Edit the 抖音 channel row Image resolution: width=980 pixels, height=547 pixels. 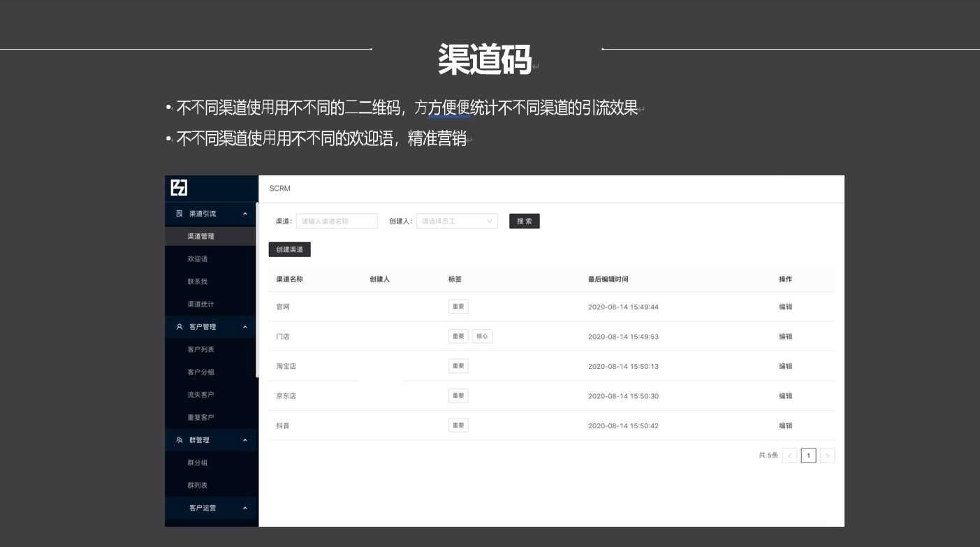(x=786, y=425)
